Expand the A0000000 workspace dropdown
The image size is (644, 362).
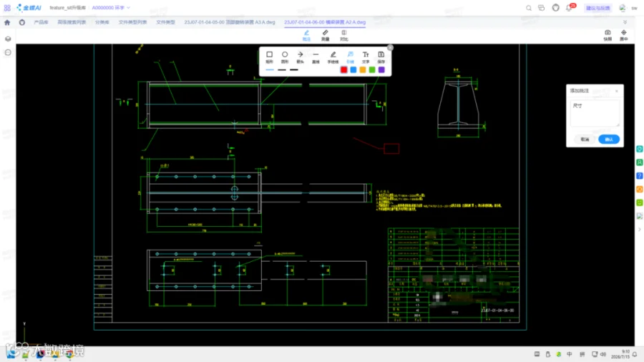tap(111, 8)
